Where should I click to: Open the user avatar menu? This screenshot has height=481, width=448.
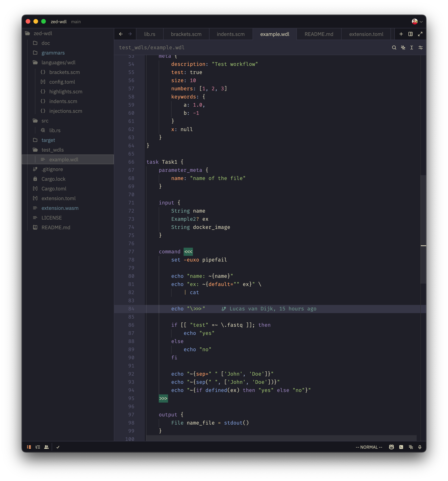point(417,22)
